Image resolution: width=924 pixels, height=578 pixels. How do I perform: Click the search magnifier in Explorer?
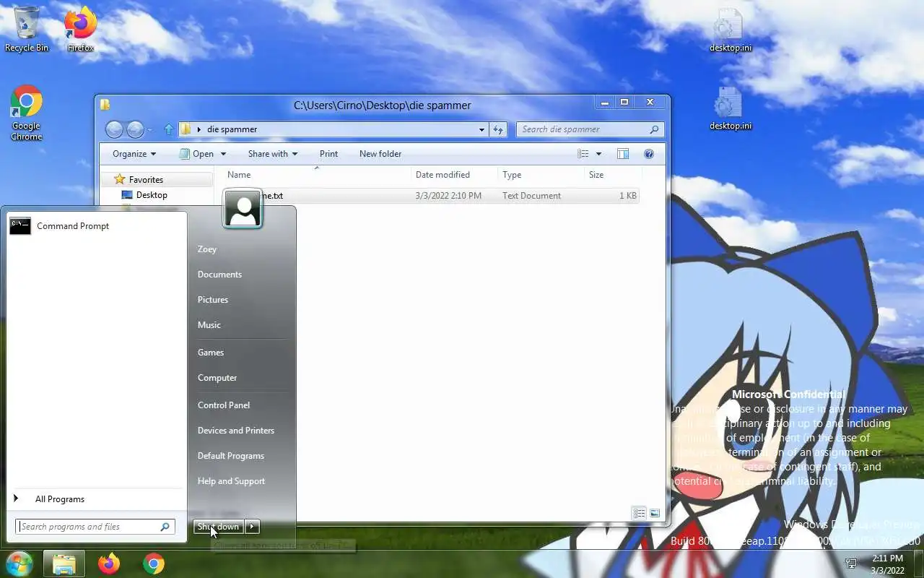pos(654,129)
